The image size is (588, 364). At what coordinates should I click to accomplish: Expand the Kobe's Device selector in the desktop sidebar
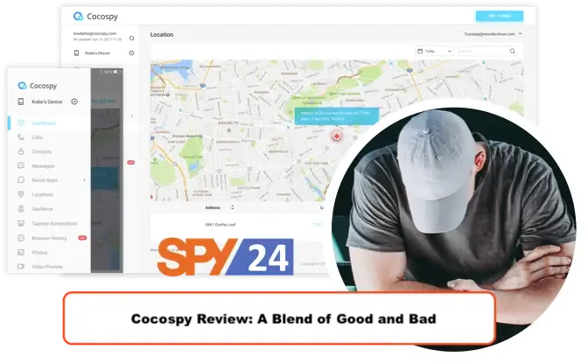131,52
